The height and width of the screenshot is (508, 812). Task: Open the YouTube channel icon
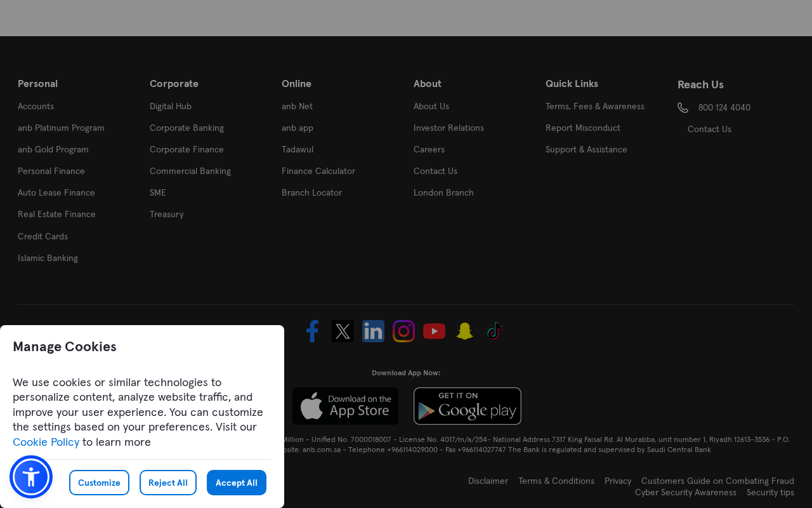434,331
